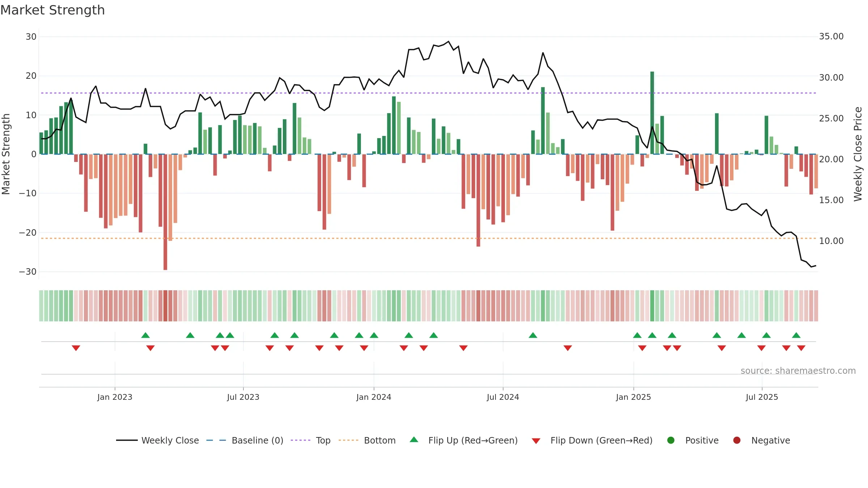
Task: Click the Weekly Close Price axis title
Action: [858, 154]
